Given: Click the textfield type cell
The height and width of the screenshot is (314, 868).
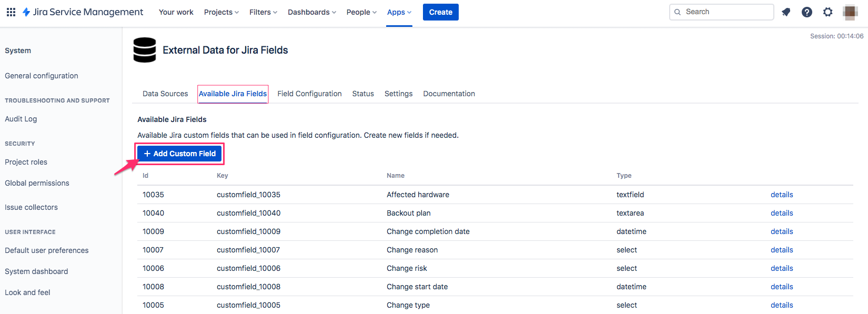Looking at the screenshot, I should click(x=630, y=195).
